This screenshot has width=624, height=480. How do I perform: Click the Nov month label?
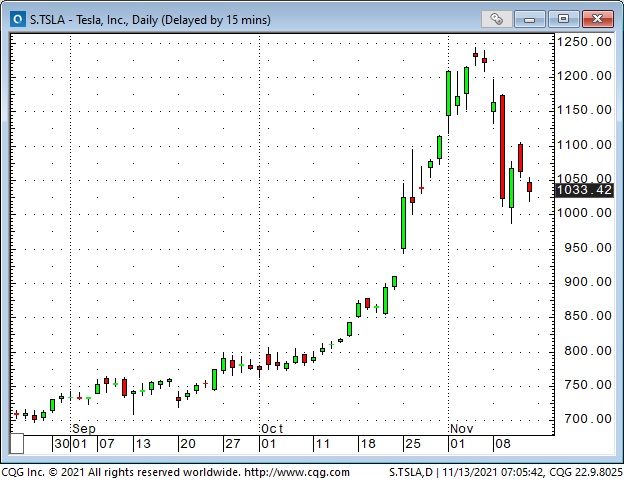[462, 429]
